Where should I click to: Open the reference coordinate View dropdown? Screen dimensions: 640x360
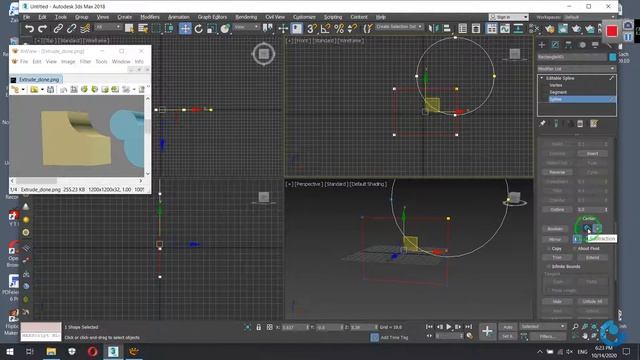point(247,27)
